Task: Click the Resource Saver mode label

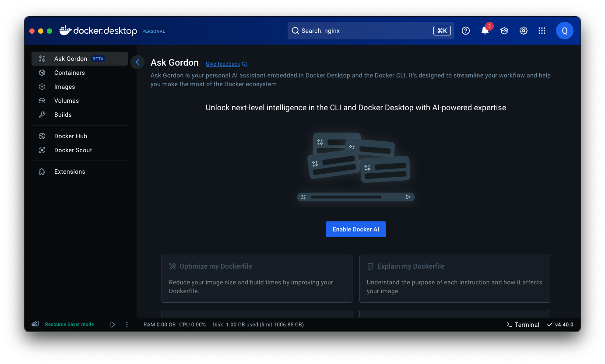Action: coord(70,325)
